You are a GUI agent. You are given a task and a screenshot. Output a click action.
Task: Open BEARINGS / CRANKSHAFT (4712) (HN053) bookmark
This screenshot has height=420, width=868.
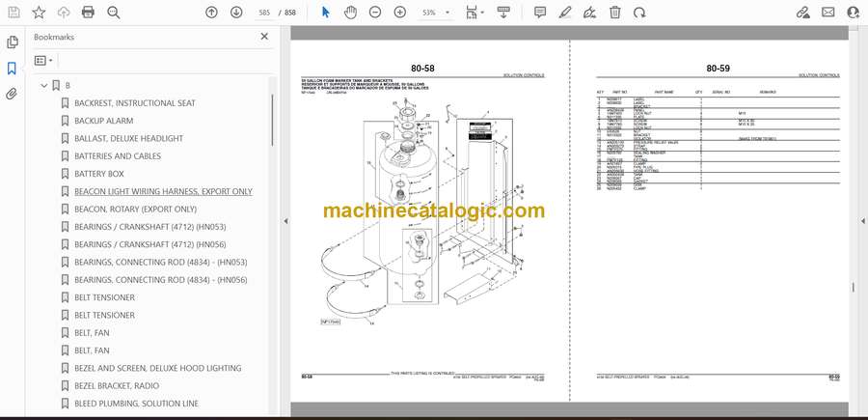point(150,227)
